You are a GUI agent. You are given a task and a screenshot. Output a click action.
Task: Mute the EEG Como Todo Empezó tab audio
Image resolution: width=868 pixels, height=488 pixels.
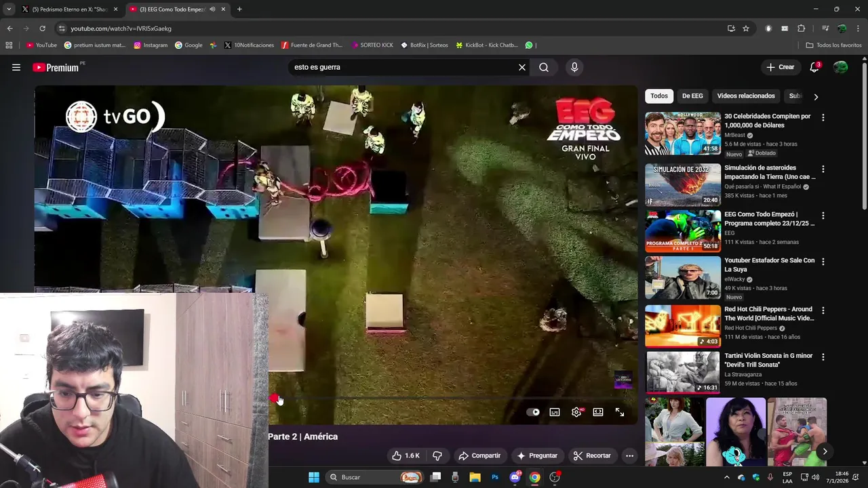pyautogui.click(x=212, y=9)
